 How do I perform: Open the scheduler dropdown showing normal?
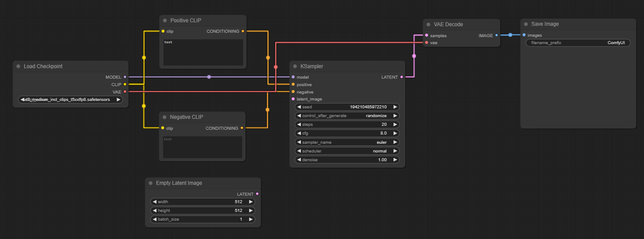click(x=348, y=151)
